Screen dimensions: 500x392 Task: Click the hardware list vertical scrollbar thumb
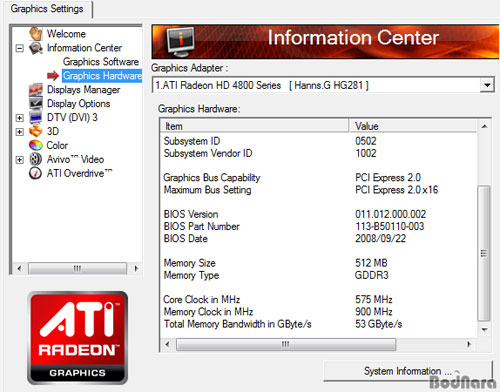coord(484,253)
